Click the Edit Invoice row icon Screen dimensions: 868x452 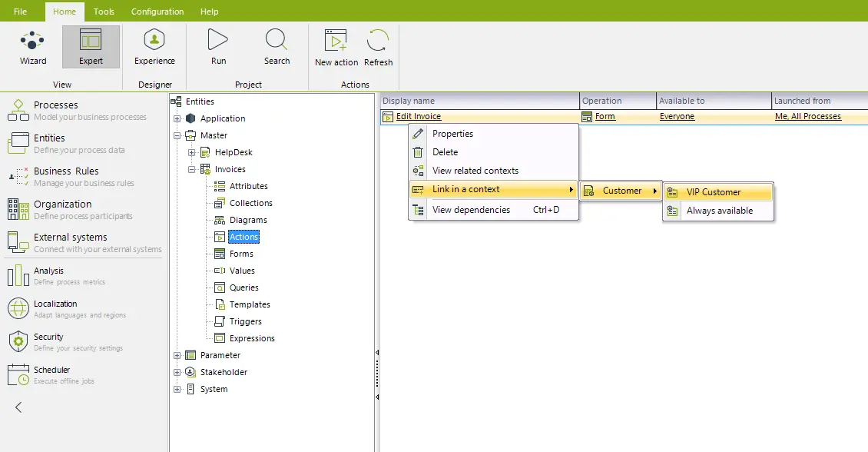coord(388,117)
